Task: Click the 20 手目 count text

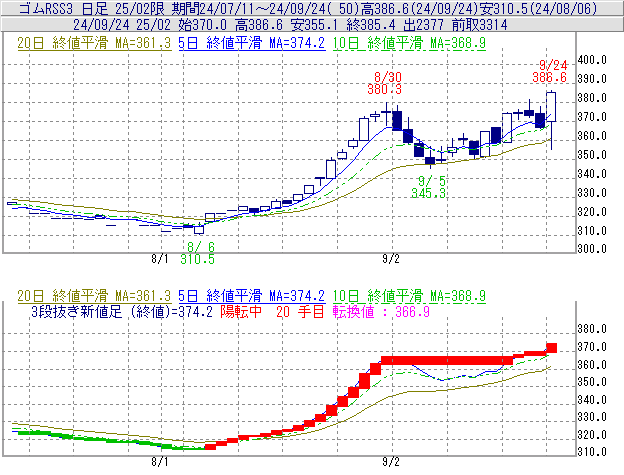Action: (x=300, y=311)
